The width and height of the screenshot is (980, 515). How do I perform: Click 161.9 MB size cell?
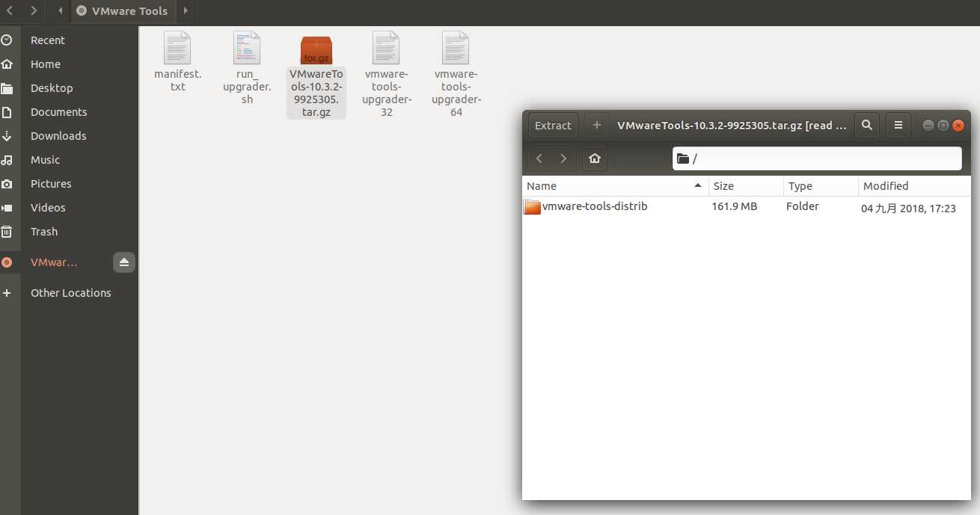pyautogui.click(x=735, y=206)
